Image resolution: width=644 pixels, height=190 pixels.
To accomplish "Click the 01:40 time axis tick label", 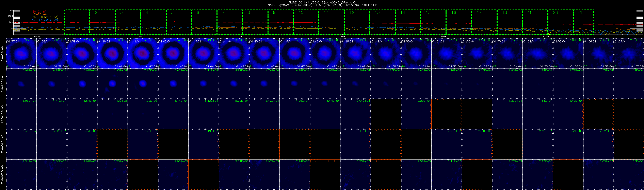I will coord(139,37).
